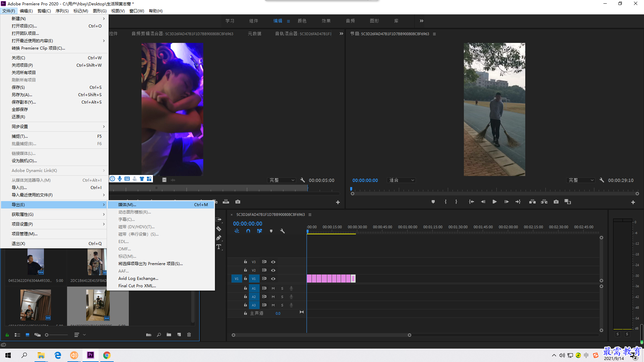
Task: Select 保存(S) in the File menu
Action: pyautogui.click(x=54, y=87)
